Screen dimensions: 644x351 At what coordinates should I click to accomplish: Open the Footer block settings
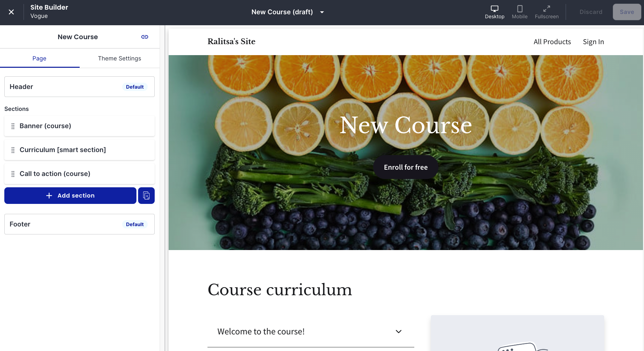click(79, 224)
